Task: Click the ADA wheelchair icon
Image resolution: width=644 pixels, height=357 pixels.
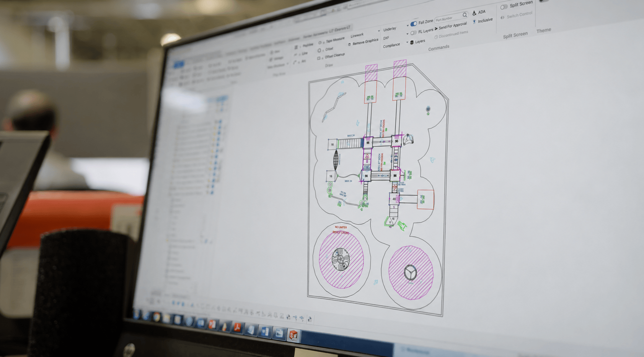Action: pos(474,13)
